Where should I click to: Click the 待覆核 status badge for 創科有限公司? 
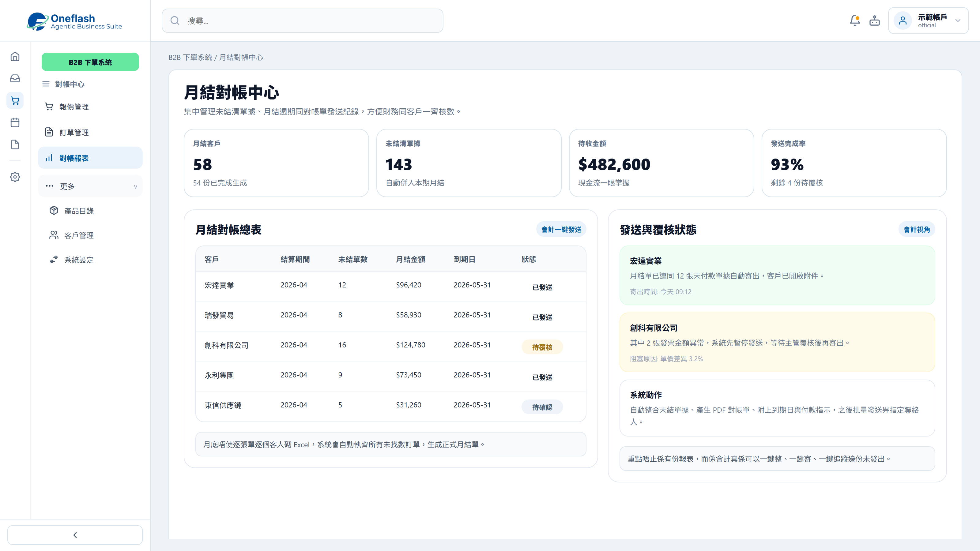[542, 347]
